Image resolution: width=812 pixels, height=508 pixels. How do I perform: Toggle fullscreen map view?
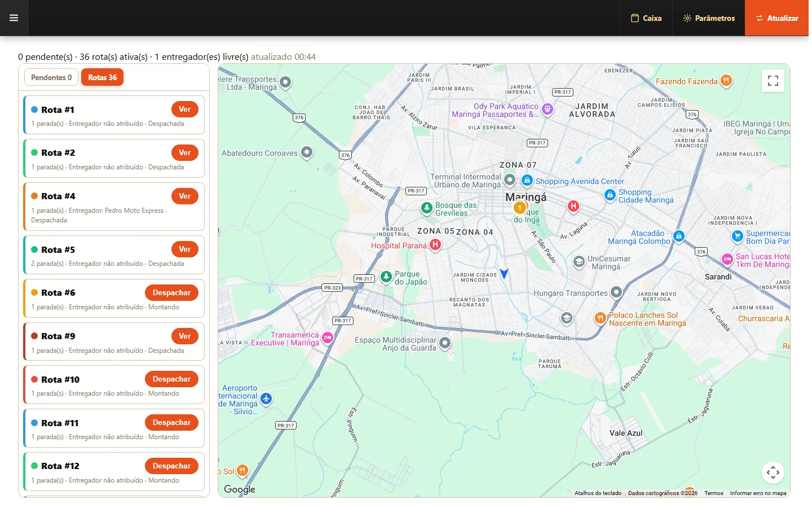tap(773, 81)
